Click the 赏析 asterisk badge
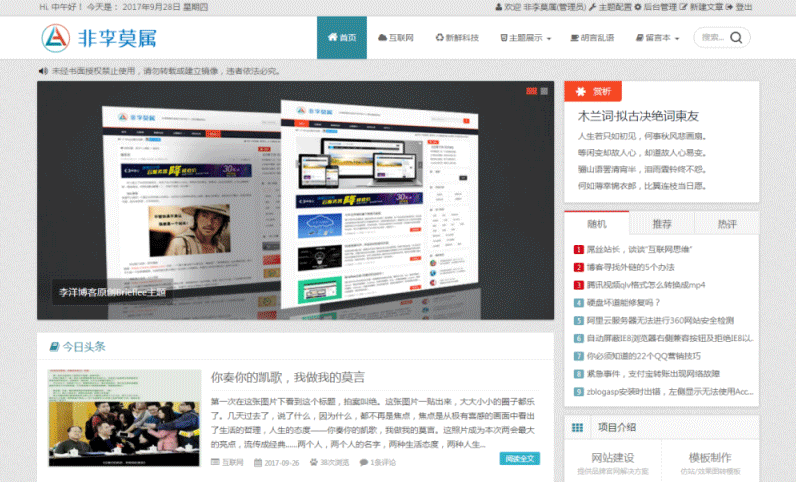This screenshot has width=796, height=482. (593, 91)
